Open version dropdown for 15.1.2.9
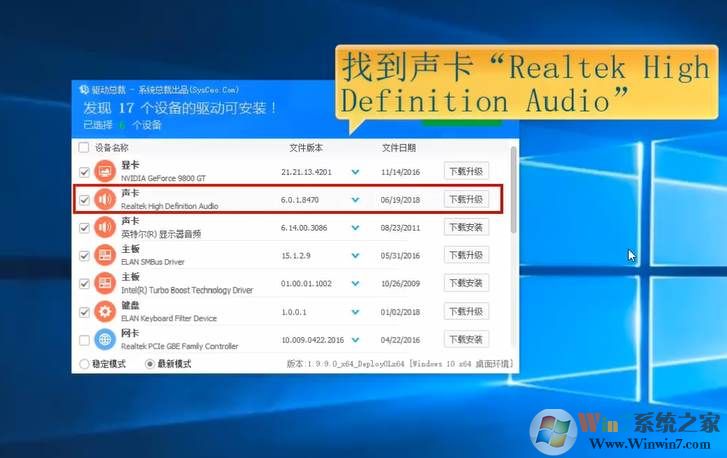 [x=355, y=255]
